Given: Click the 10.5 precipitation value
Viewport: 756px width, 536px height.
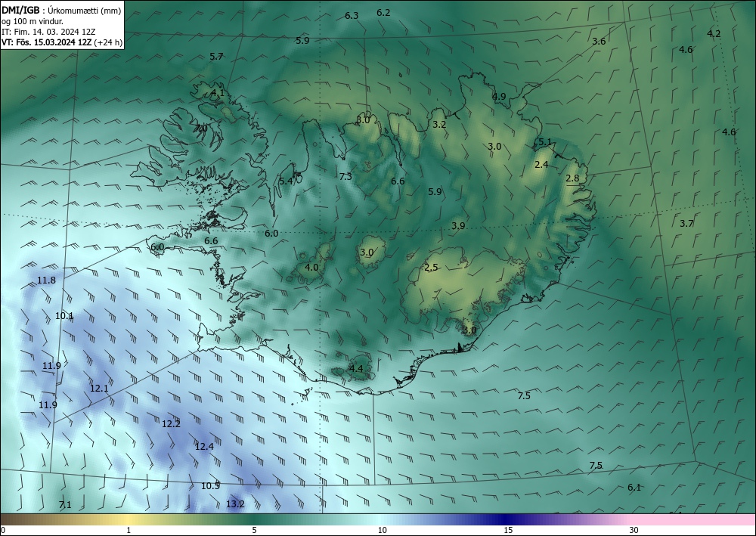Looking at the screenshot, I should [211, 485].
